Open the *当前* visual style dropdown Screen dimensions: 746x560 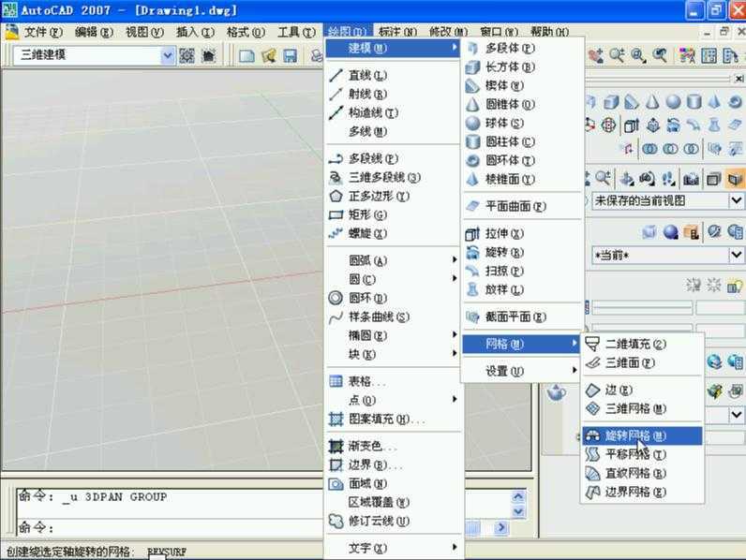(736, 256)
